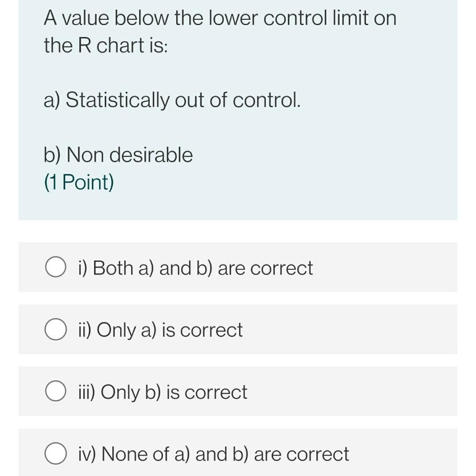Viewport: 476px width, 476px height.
Task: Tap the 'iv) None of a) and b)' label text
Action: coord(163,454)
